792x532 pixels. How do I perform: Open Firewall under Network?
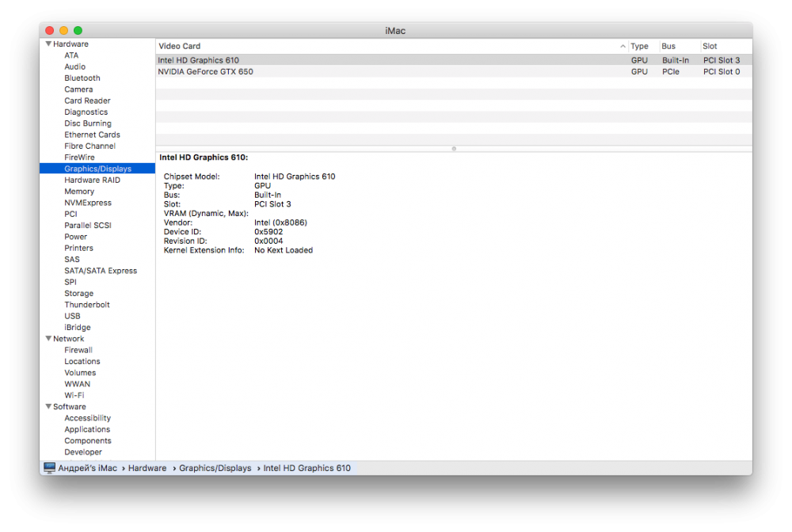point(78,350)
